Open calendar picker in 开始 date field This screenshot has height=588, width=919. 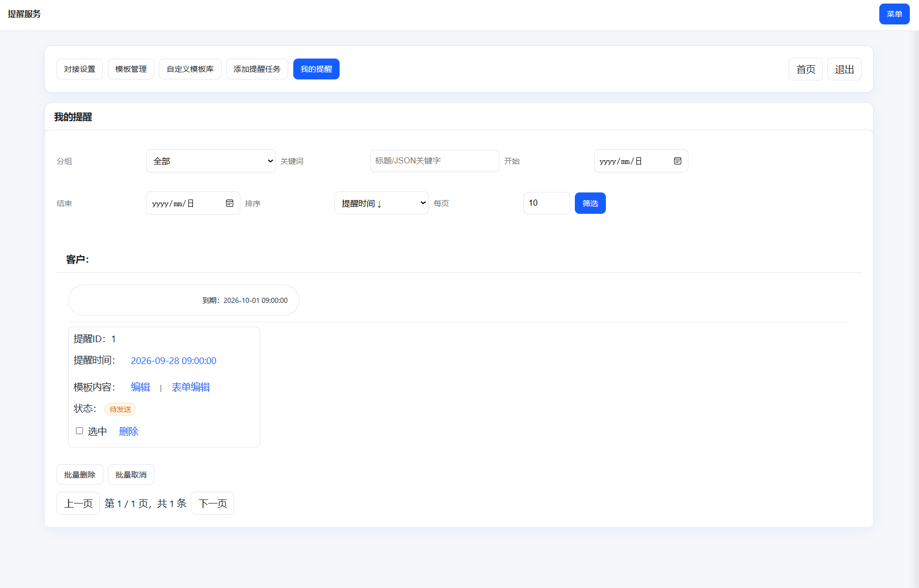(677, 161)
